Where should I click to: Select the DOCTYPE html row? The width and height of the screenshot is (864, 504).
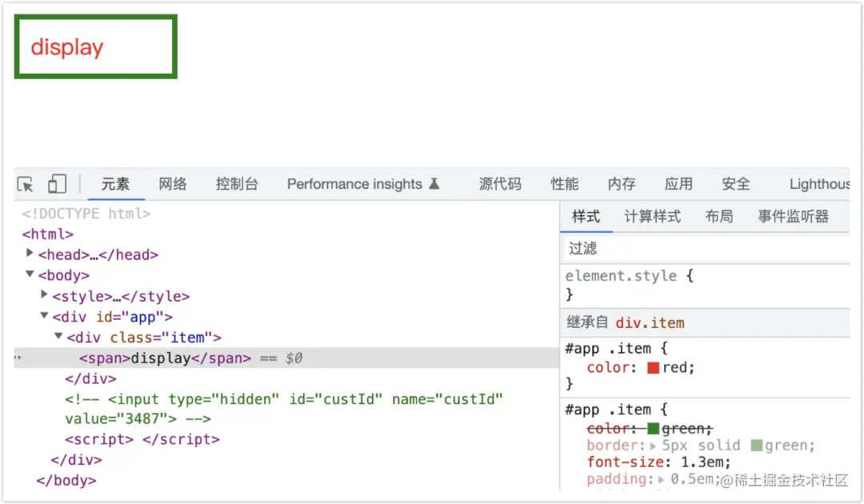click(86, 214)
